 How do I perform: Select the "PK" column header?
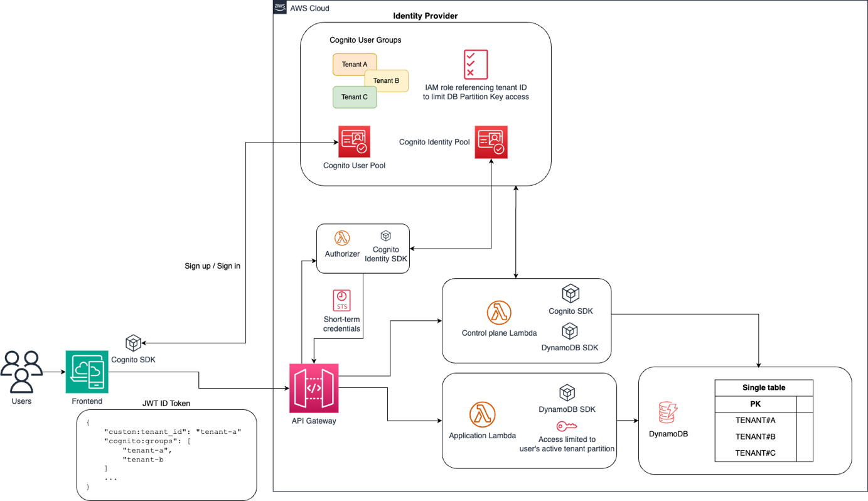click(756, 404)
